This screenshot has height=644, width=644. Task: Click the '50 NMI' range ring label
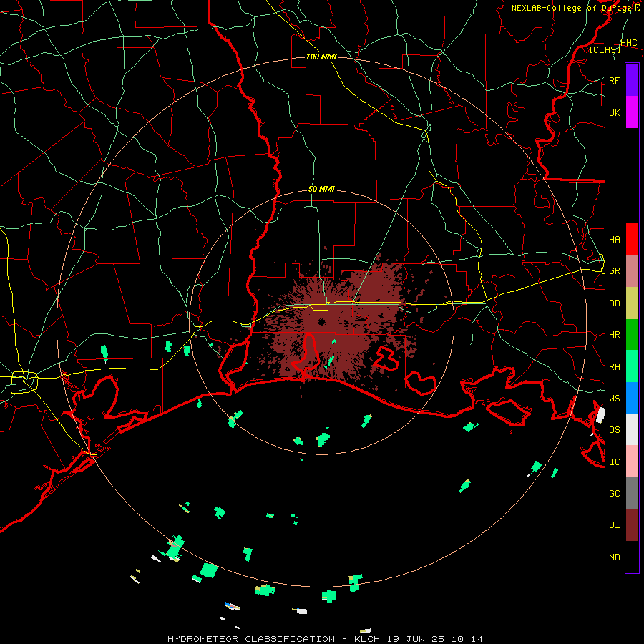click(x=321, y=189)
